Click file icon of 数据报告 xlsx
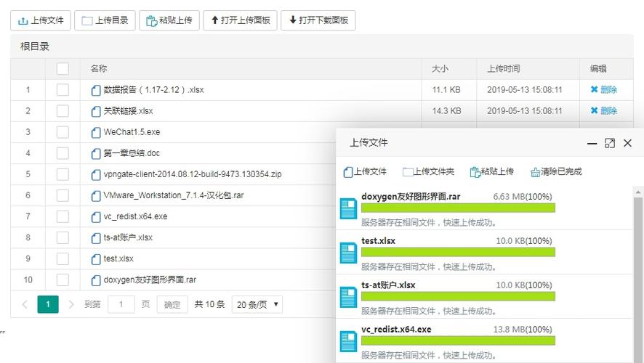 point(96,90)
